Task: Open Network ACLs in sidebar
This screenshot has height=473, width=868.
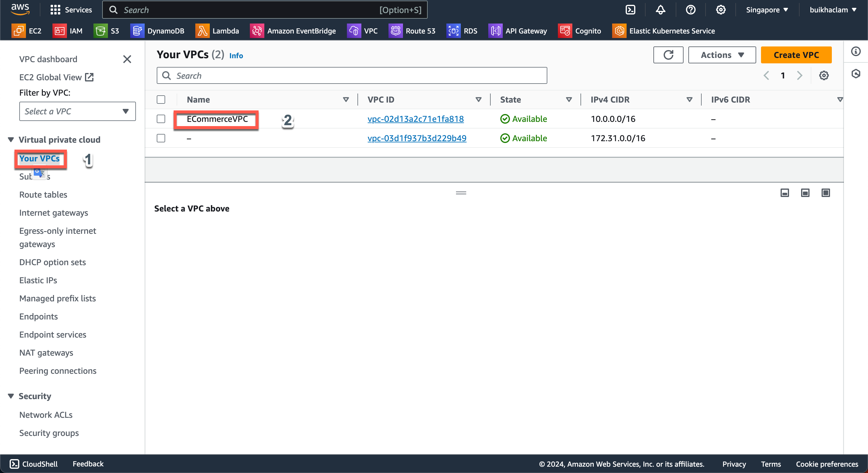Action: (46, 415)
